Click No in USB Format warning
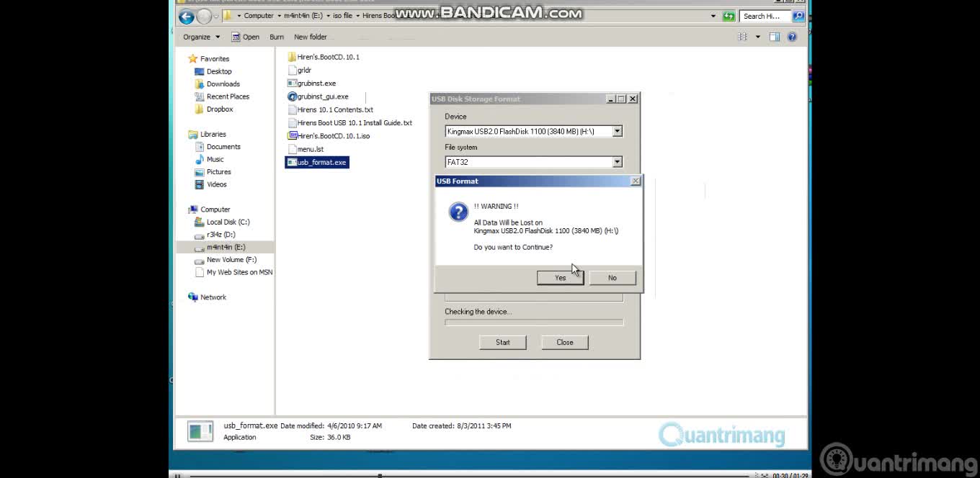Image resolution: width=980 pixels, height=478 pixels. tap(612, 278)
